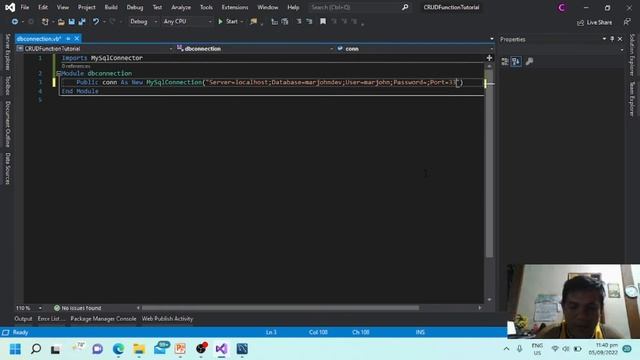Open the New Project toolbar icon

[x=45, y=22]
